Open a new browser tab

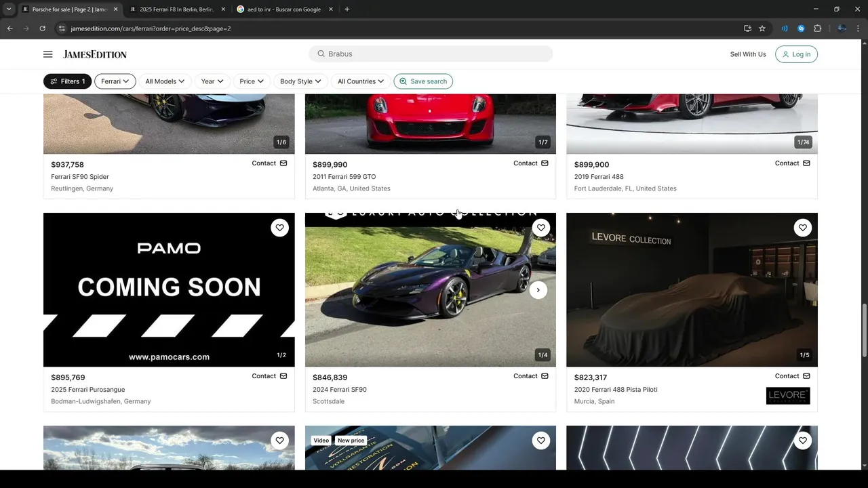347,9
